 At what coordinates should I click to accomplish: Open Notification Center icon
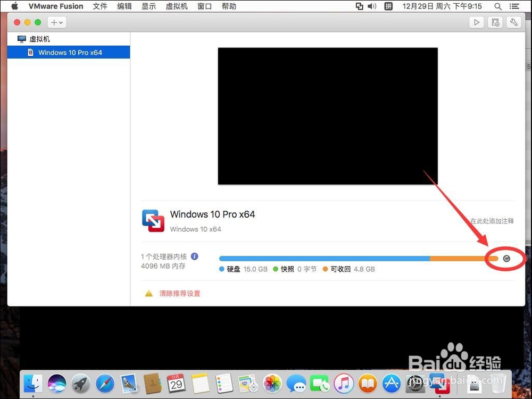pos(514,6)
